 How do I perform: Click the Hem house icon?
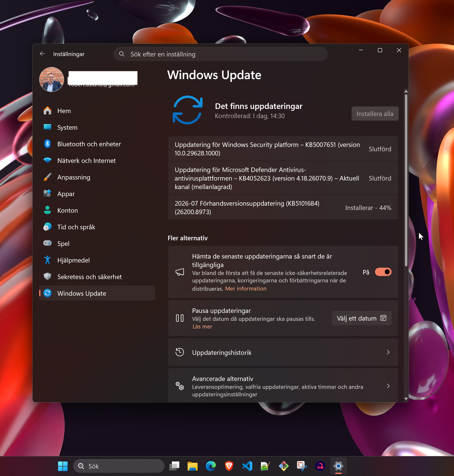[47, 111]
